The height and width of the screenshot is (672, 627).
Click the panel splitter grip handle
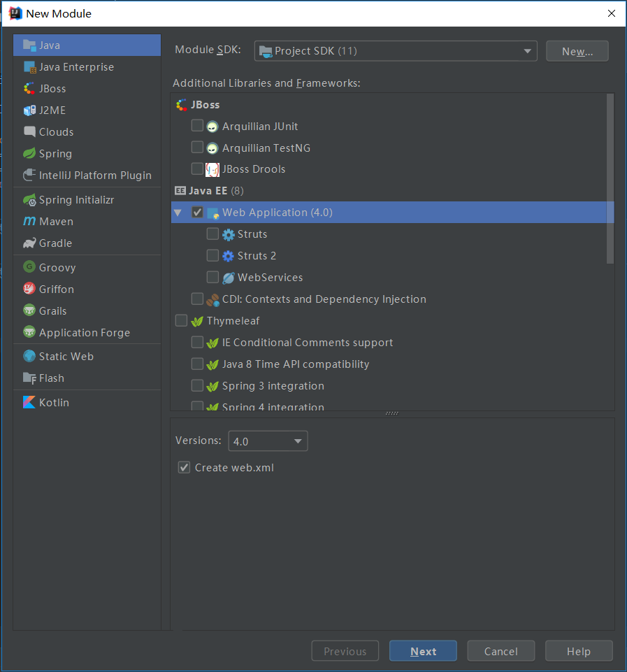pyautogui.click(x=392, y=413)
